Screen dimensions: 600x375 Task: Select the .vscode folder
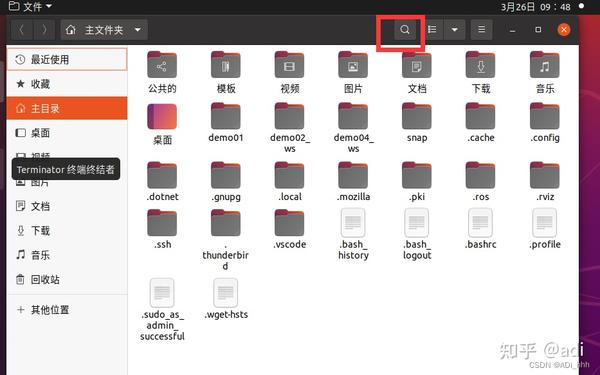[290, 229]
